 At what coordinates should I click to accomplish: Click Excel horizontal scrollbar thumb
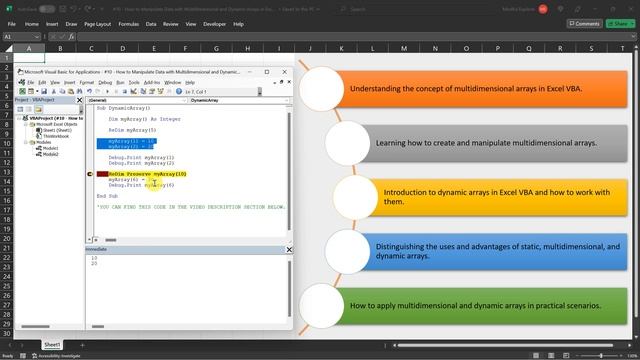click(x=505, y=345)
